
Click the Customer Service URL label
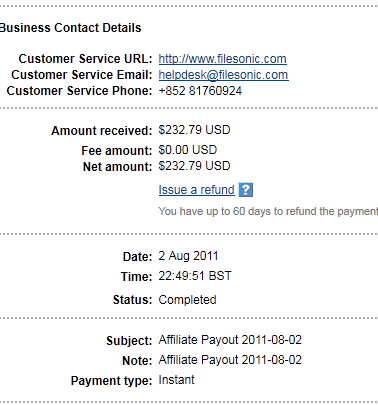pyautogui.click(x=85, y=59)
